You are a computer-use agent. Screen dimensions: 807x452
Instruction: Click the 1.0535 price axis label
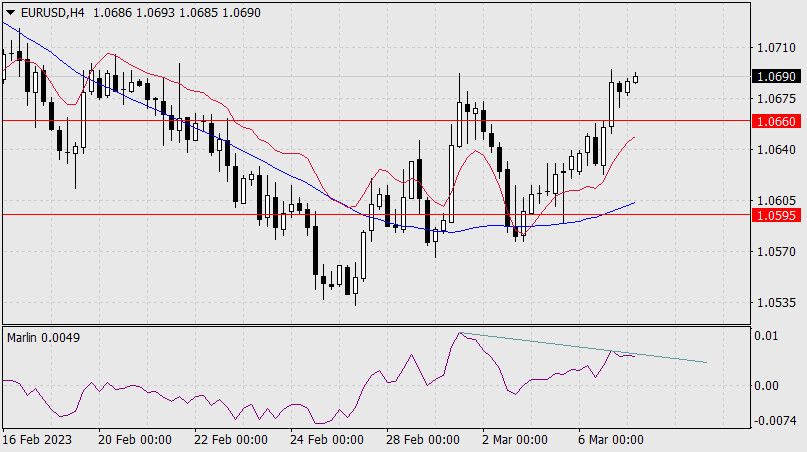point(774,303)
